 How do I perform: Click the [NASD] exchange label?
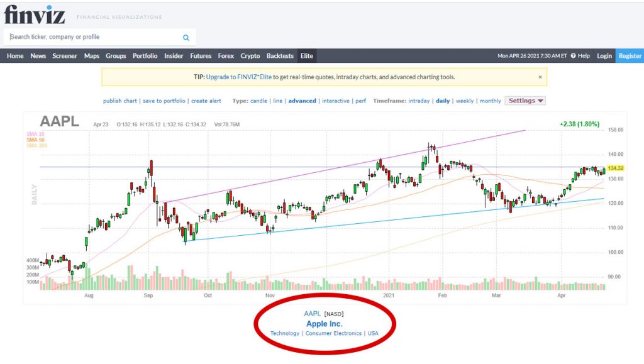(x=334, y=314)
